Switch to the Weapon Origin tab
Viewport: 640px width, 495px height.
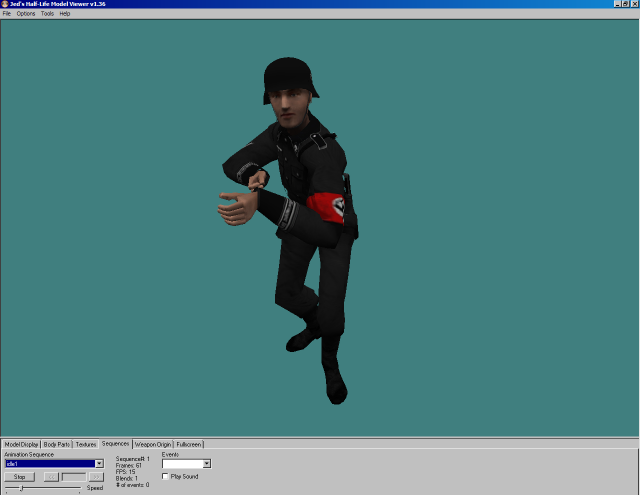tap(153, 444)
